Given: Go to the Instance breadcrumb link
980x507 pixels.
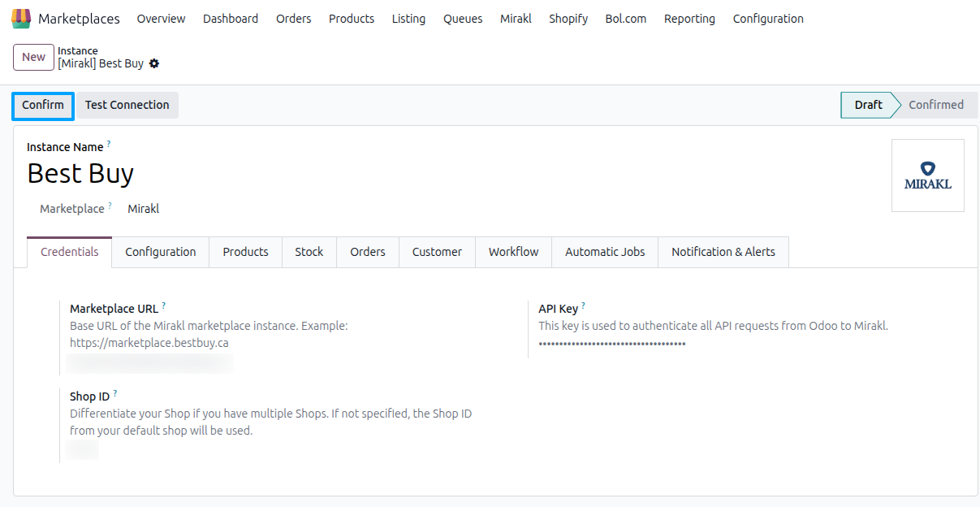Looking at the screenshot, I should [78, 50].
